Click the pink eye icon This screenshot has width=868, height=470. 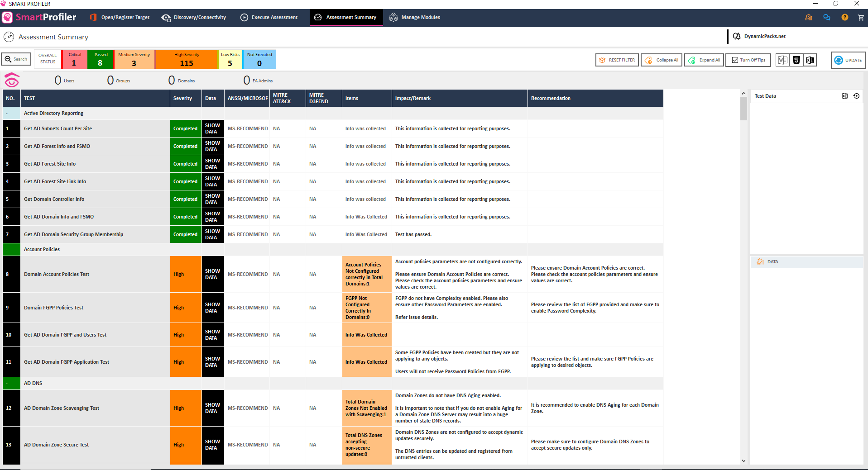(x=12, y=81)
